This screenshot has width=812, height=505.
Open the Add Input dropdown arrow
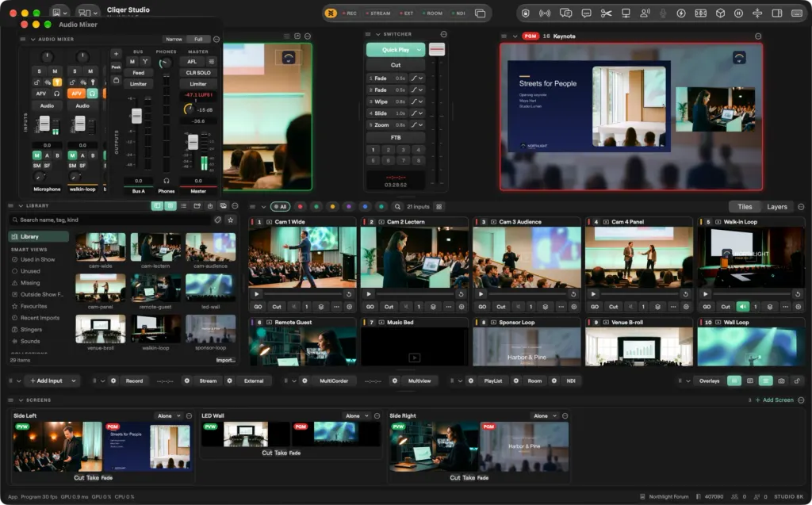(74, 381)
